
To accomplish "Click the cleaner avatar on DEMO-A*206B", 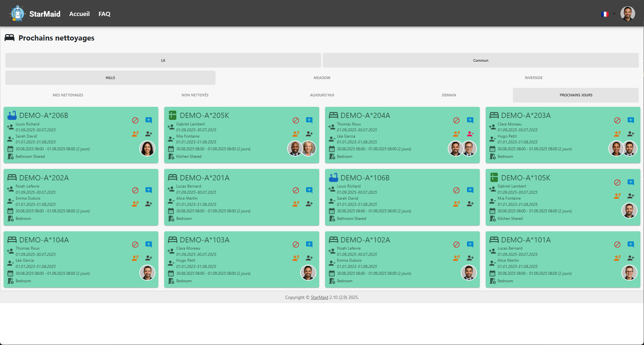I will point(147,148).
